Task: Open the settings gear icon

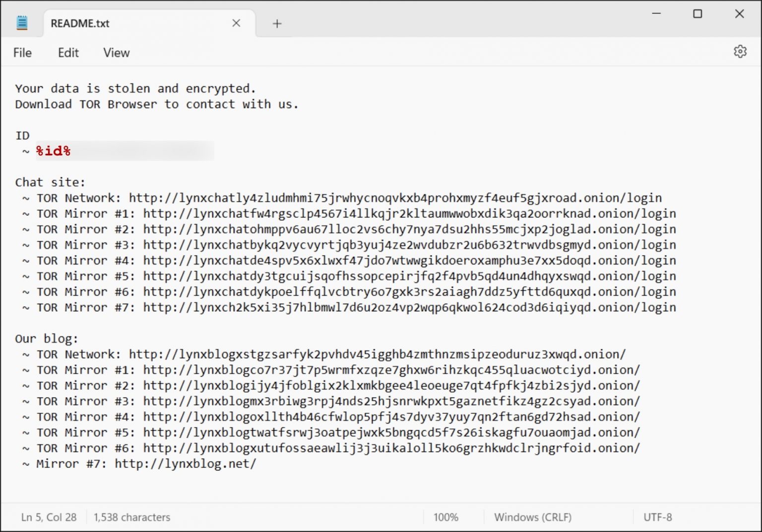Action: pyautogui.click(x=740, y=51)
